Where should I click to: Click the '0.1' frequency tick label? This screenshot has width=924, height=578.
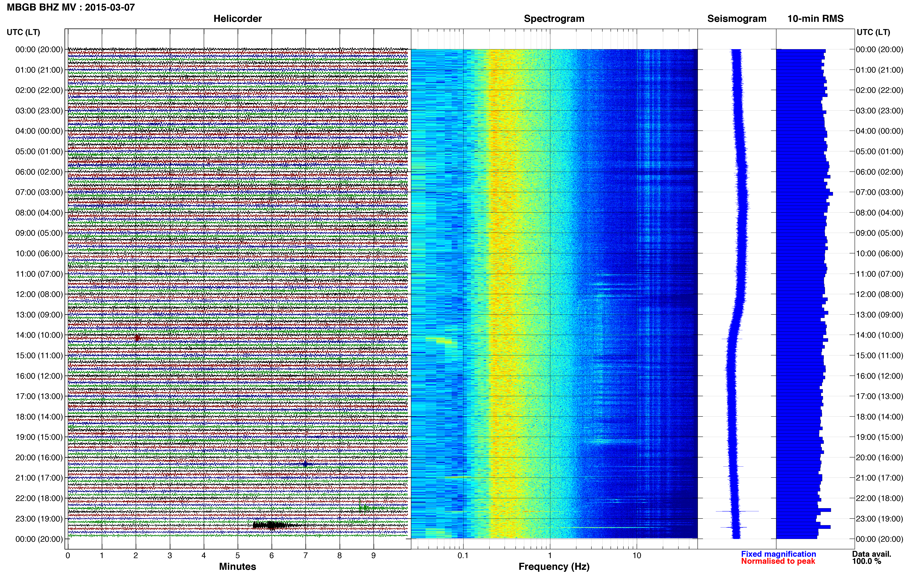[463, 555]
